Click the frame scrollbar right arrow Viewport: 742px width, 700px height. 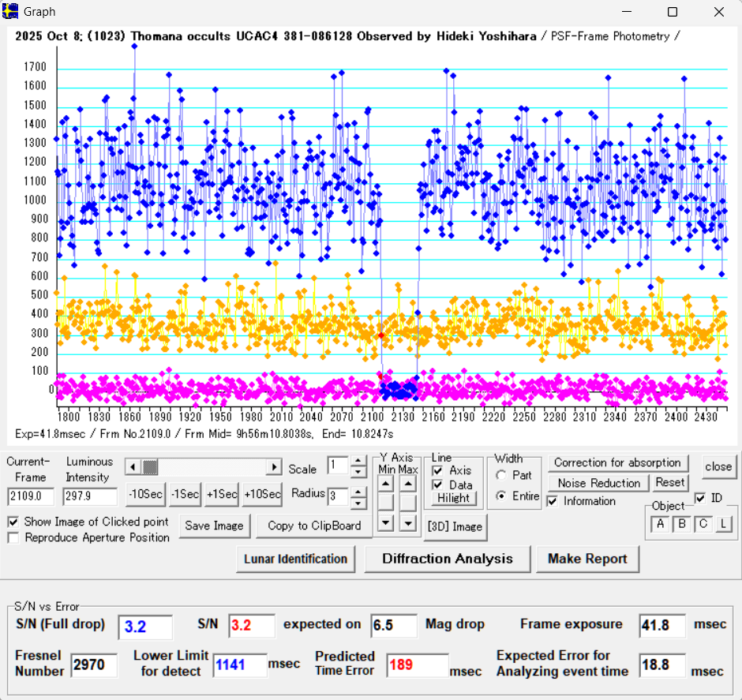click(274, 467)
